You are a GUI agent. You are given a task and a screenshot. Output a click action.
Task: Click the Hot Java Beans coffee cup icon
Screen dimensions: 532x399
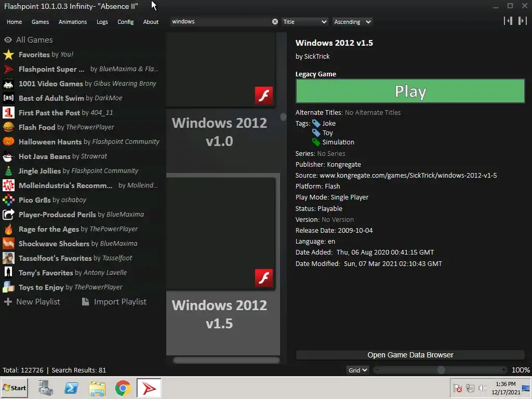tap(8, 156)
